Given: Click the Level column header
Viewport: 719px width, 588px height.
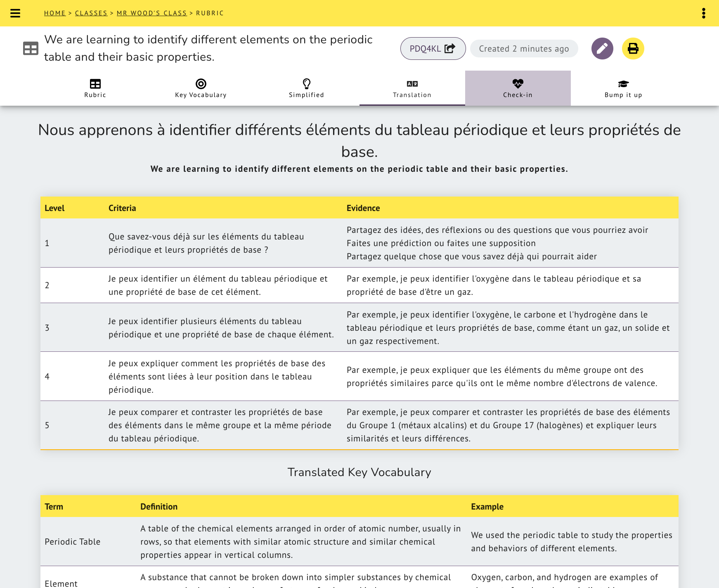Looking at the screenshot, I should pos(54,208).
